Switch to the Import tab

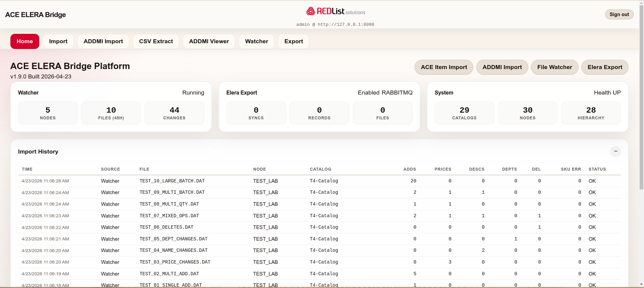pos(58,41)
